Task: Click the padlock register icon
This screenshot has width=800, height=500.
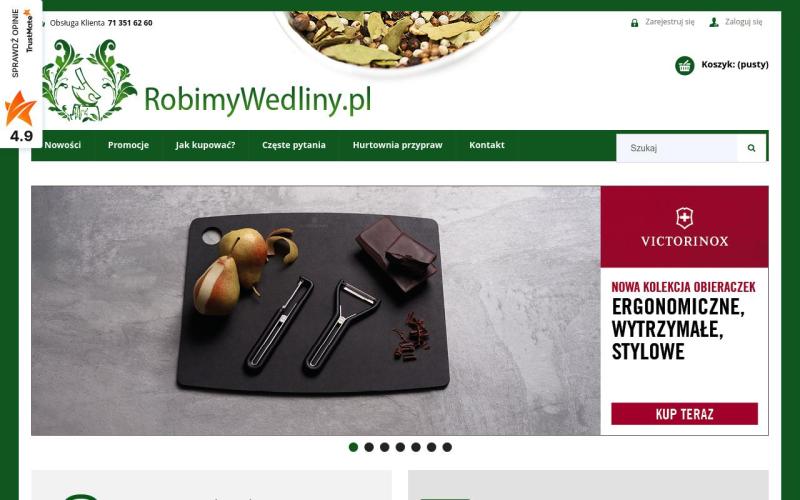Action: (x=635, y=22)
